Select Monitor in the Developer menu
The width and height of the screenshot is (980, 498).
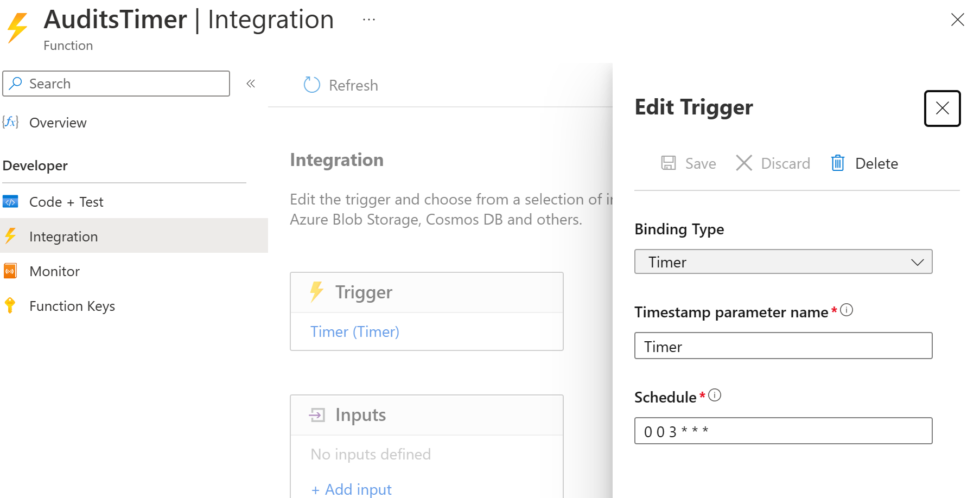(x=54, y=271)
